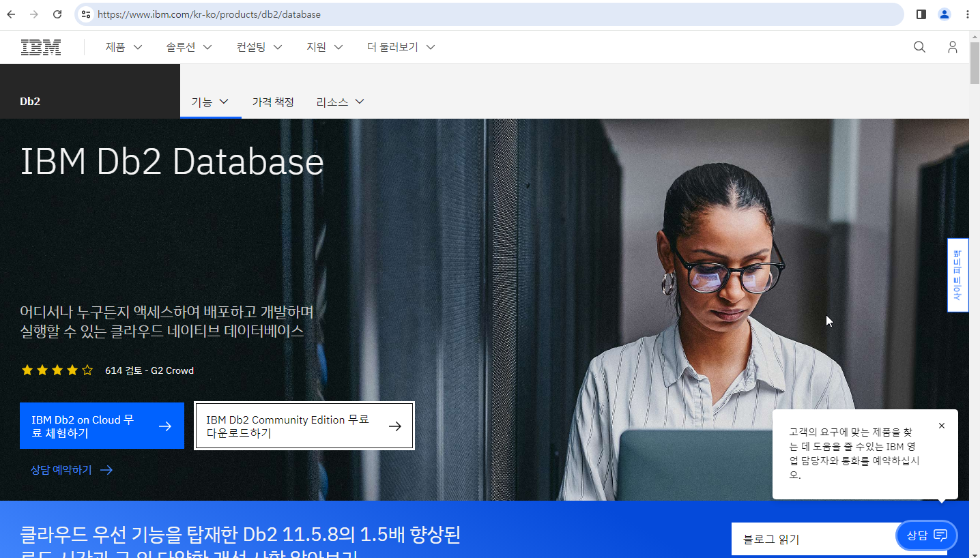Click the 상담 chat button

(x=927, y=535)
